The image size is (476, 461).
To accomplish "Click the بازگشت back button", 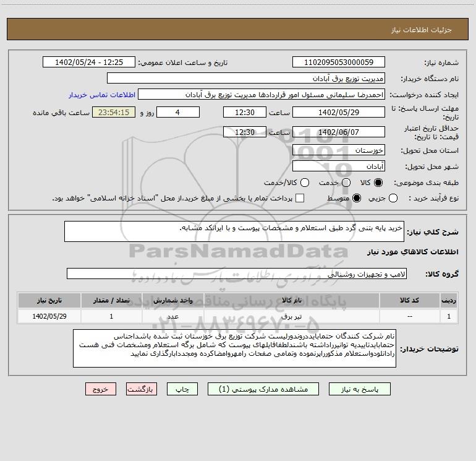I will tap(142, 389).
